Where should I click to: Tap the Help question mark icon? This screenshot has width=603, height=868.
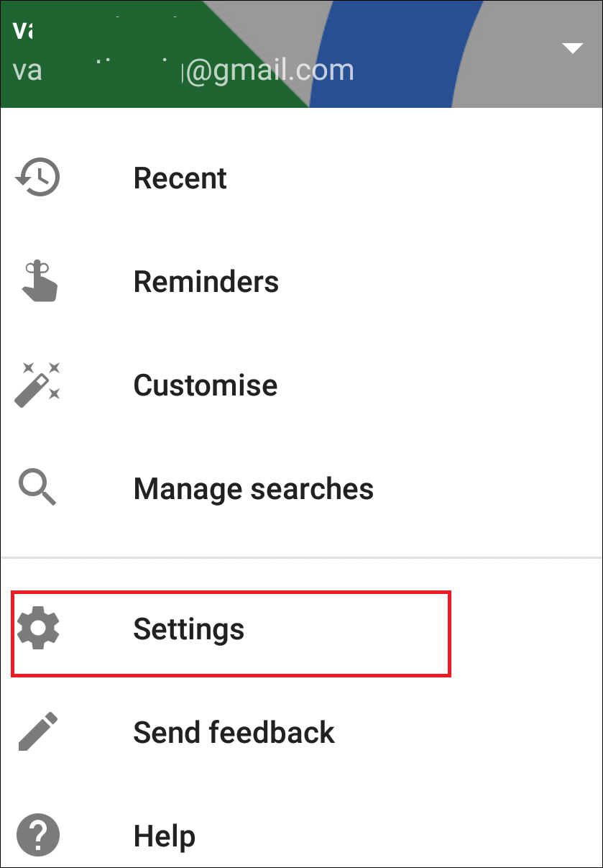[37, 835]
